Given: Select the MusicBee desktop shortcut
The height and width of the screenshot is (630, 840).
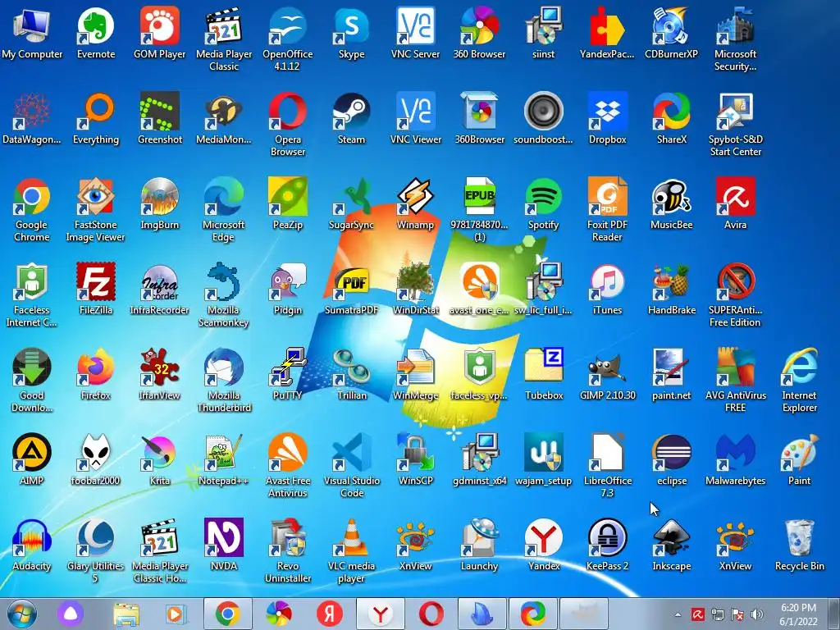Looking at the screenshot, I should click(671, 203).
